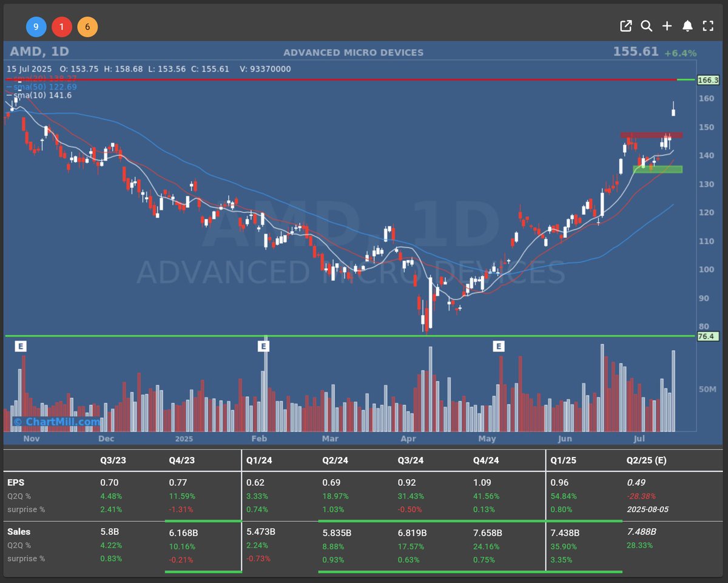Click the Q1/25 column header

[x=563, y=460]
